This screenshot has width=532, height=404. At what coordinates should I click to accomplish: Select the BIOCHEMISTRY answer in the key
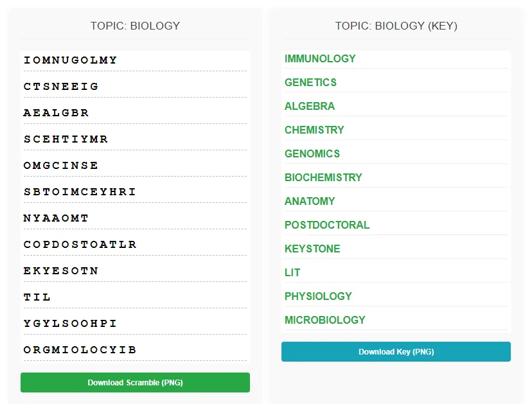point(323,177)
